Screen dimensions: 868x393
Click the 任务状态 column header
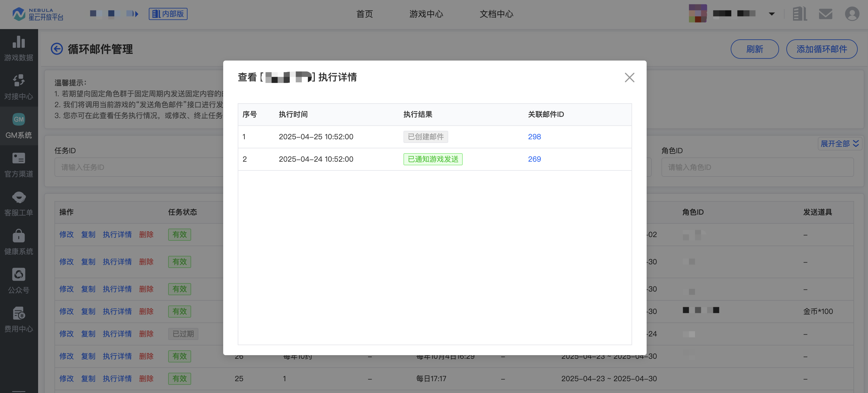click(182, 212)
